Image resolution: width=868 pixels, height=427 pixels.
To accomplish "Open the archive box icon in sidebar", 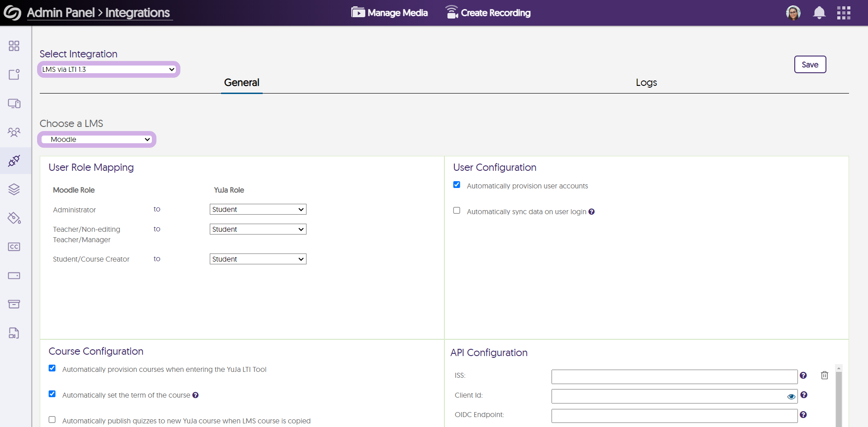I will 14,304.
